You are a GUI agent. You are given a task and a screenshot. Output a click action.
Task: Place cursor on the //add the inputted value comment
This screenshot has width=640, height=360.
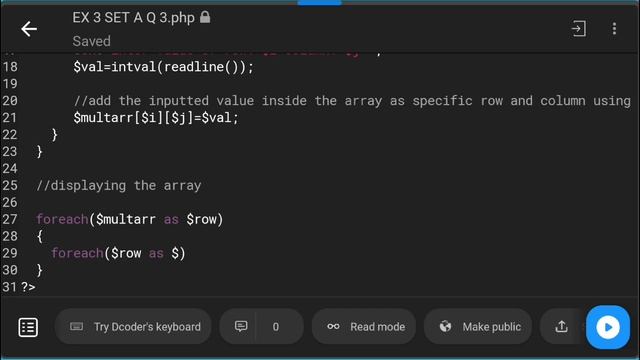click(352, 101)
